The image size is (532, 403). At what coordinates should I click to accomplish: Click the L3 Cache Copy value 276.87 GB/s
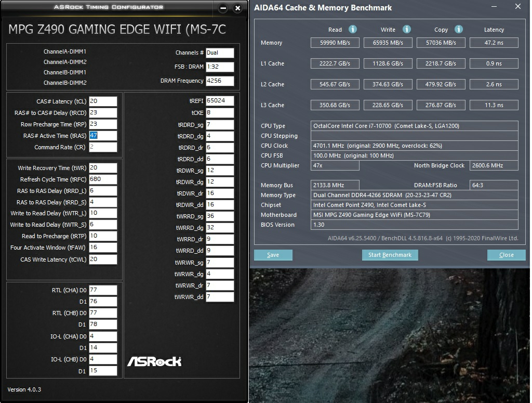[441, 105]
